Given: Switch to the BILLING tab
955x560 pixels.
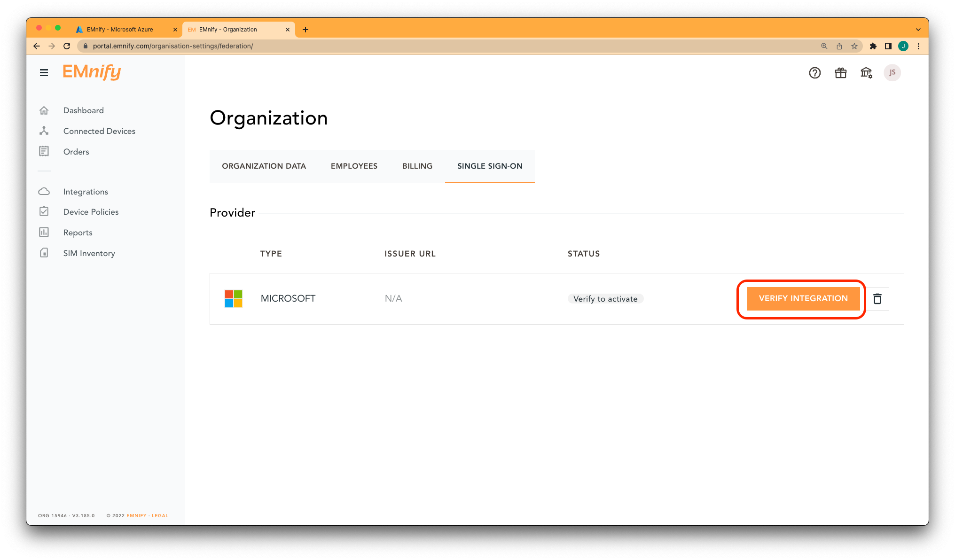Looking at the screenshot, I should [x=417, y=166].
